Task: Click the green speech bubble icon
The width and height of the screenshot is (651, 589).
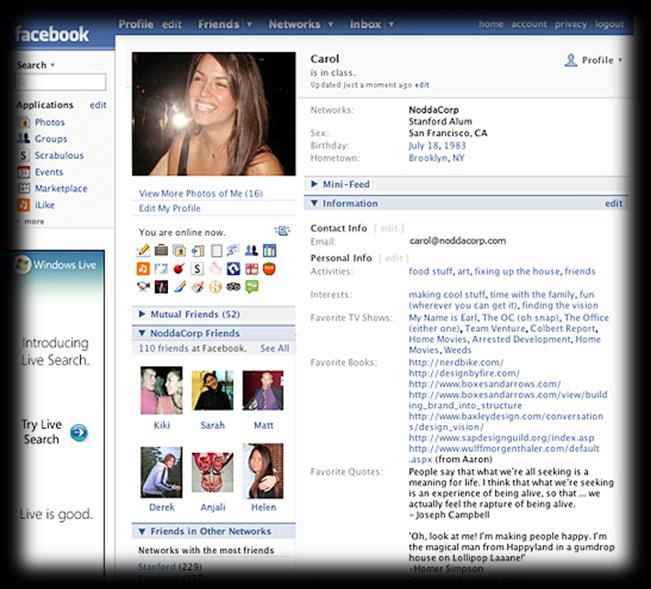Action: coord(252,286)
